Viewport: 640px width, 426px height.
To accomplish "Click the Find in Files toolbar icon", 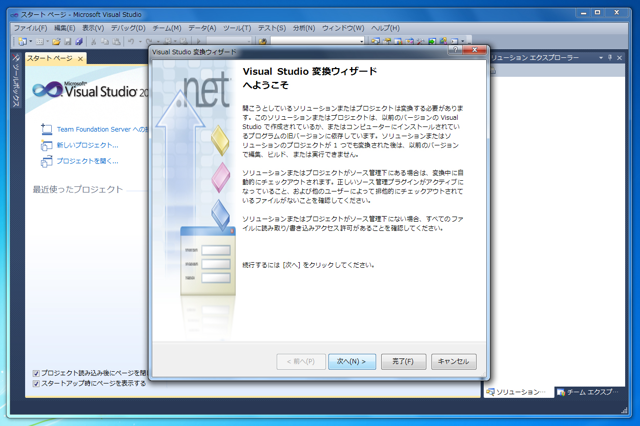I will pos(263,41).
